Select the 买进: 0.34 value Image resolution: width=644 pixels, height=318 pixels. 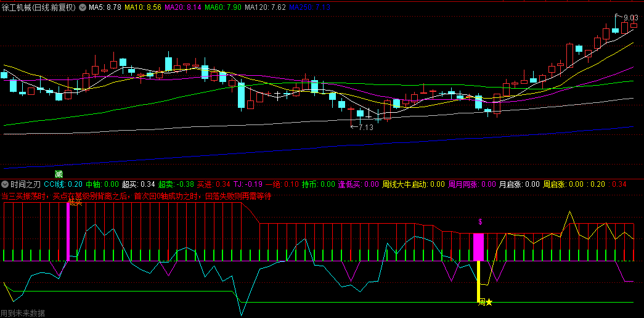[x=214, y=184]
